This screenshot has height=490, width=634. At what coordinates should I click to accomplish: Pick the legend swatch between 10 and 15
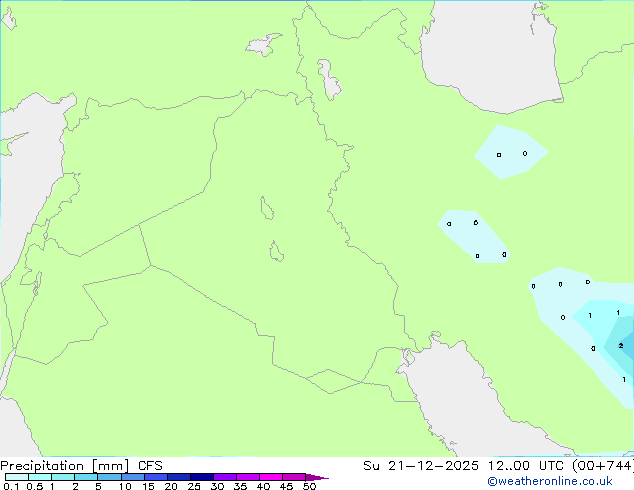133,477
